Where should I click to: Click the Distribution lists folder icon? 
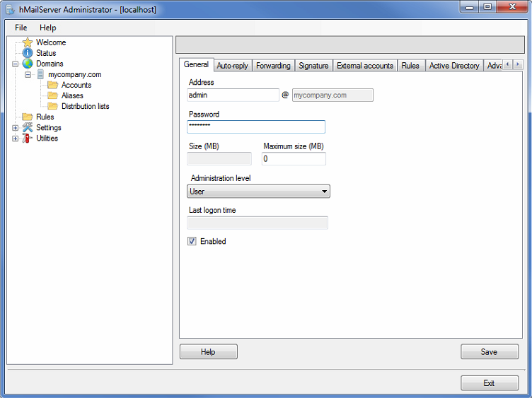(52, 106)
